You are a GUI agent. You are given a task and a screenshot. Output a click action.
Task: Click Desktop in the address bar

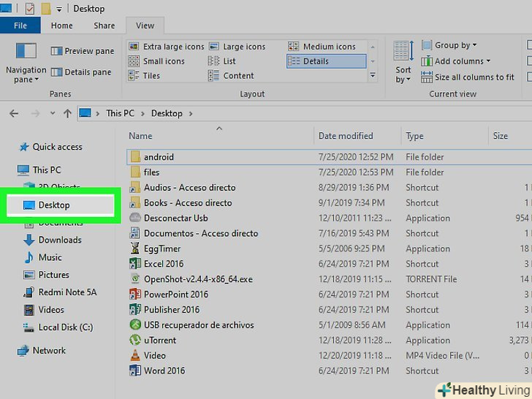click(167, 113)
